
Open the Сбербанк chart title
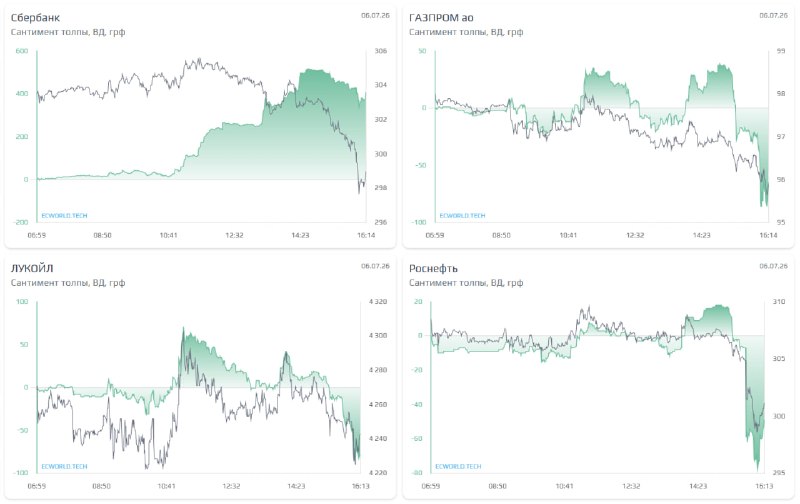(x=35, y=17)
